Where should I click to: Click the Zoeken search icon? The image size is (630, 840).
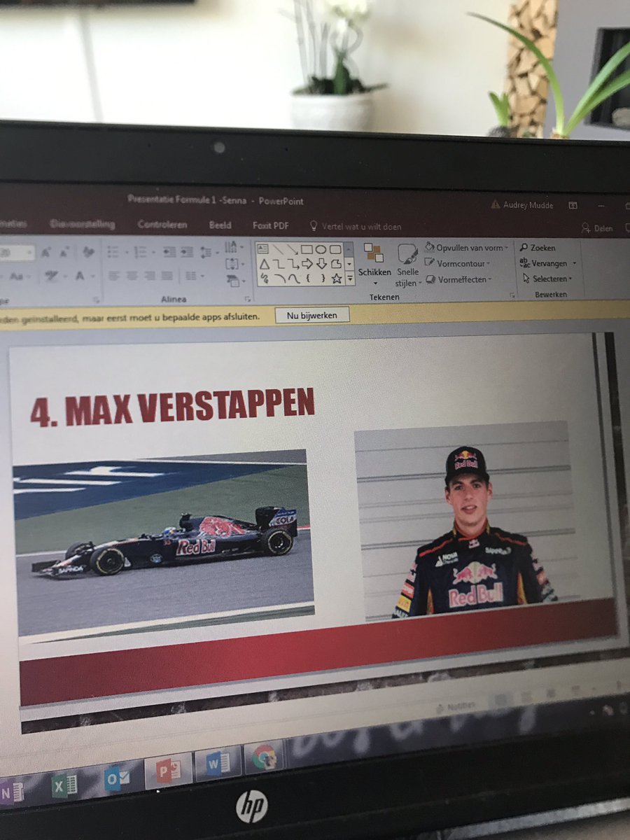(524, 248)
